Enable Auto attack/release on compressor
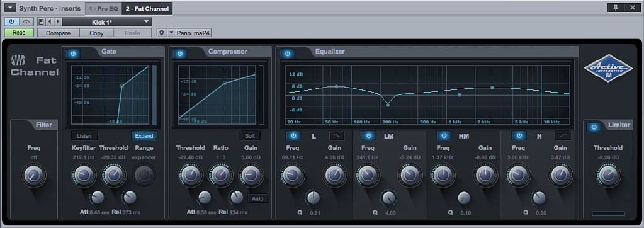Viewport: 644px width, 228px height. 257,199
